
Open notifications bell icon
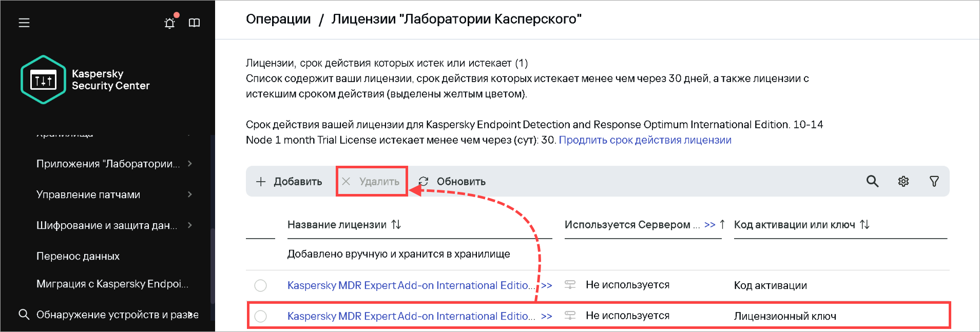click(x=170, y=23)
